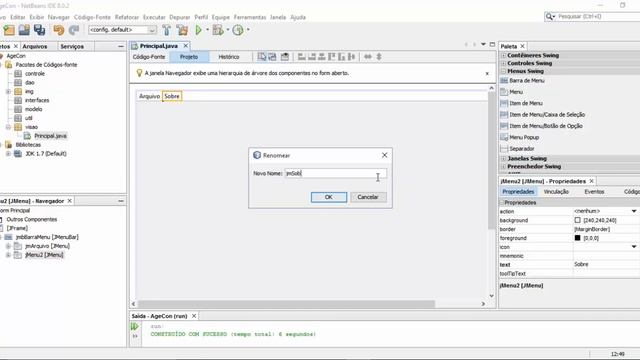Viewport: 640px width, 360px height.
Task: Click the Change Vertical Resizability icon
Action: point(379,57)
